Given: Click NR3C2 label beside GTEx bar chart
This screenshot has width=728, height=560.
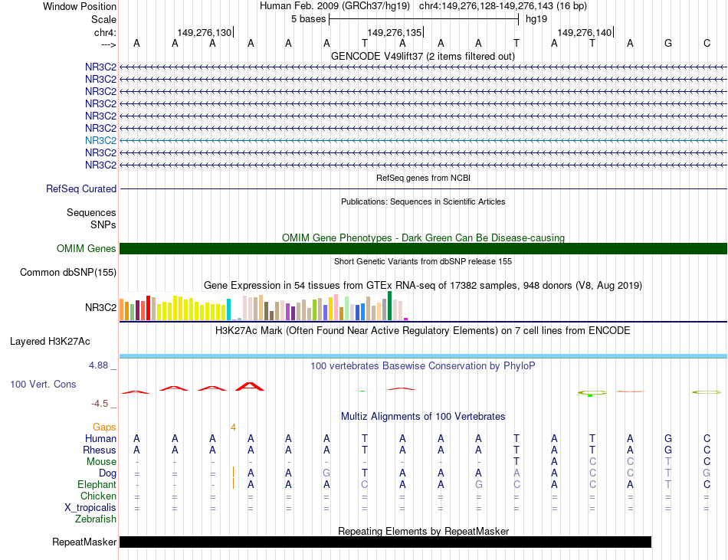Looking at the screenshot, I should click(x=100, y=308).
